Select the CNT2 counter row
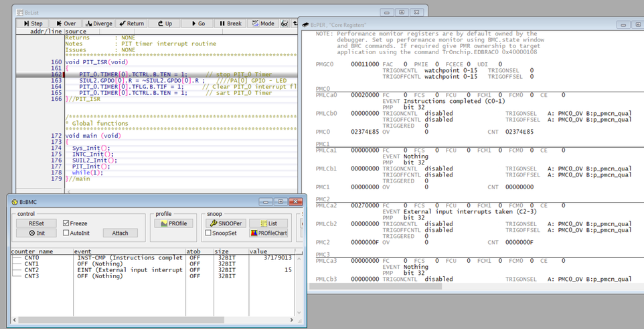This screenshot has height=329, width=644. coord(151,270)
